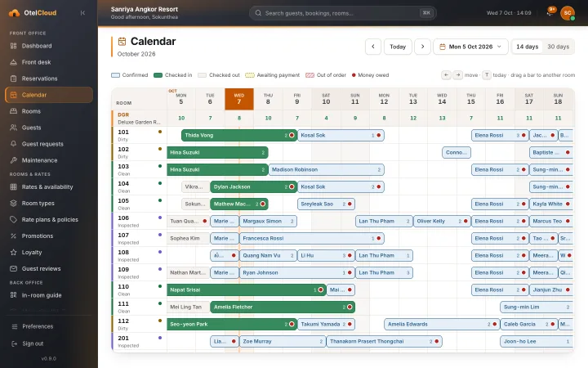Jump to Today in calendar
Viewport: 588px width, 368px height.
click(x=398, y=47)
